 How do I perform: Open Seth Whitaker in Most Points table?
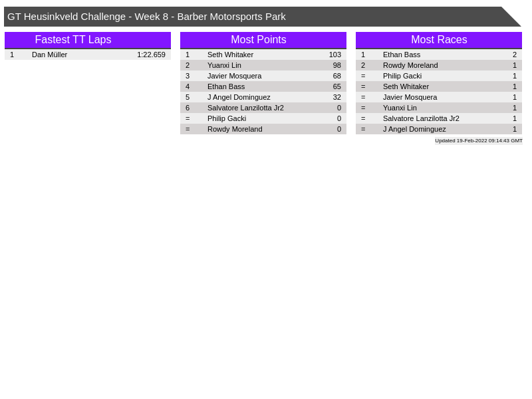(x=230, y=55)
